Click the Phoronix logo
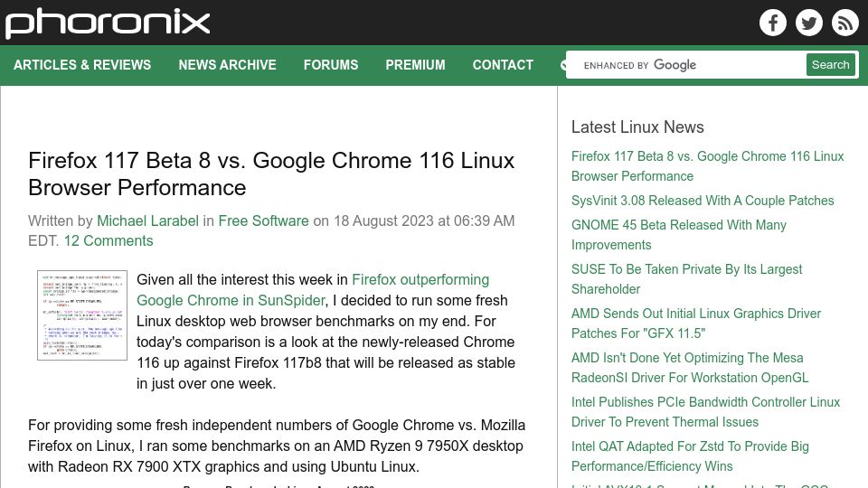Screen dimensions: 868x488 108,23
